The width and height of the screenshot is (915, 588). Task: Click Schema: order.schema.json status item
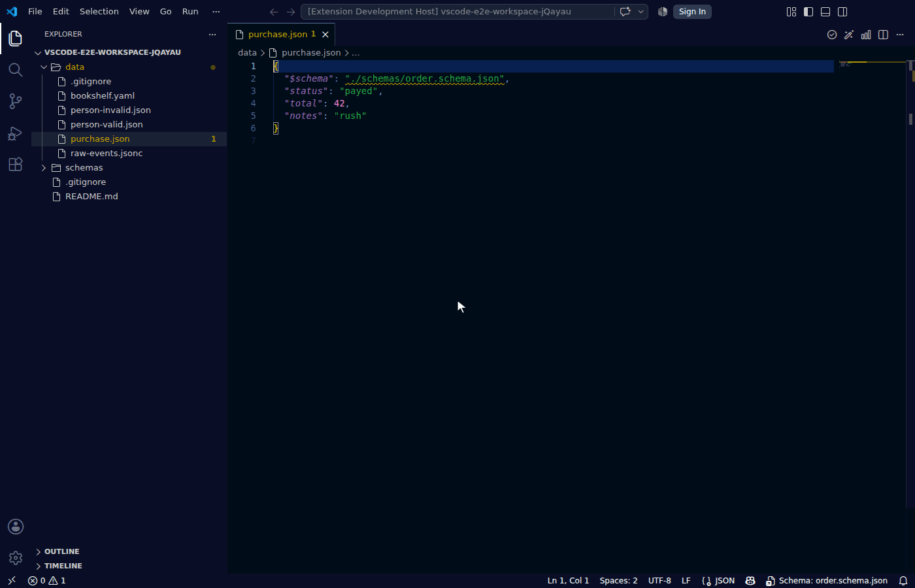pos(827,581)
